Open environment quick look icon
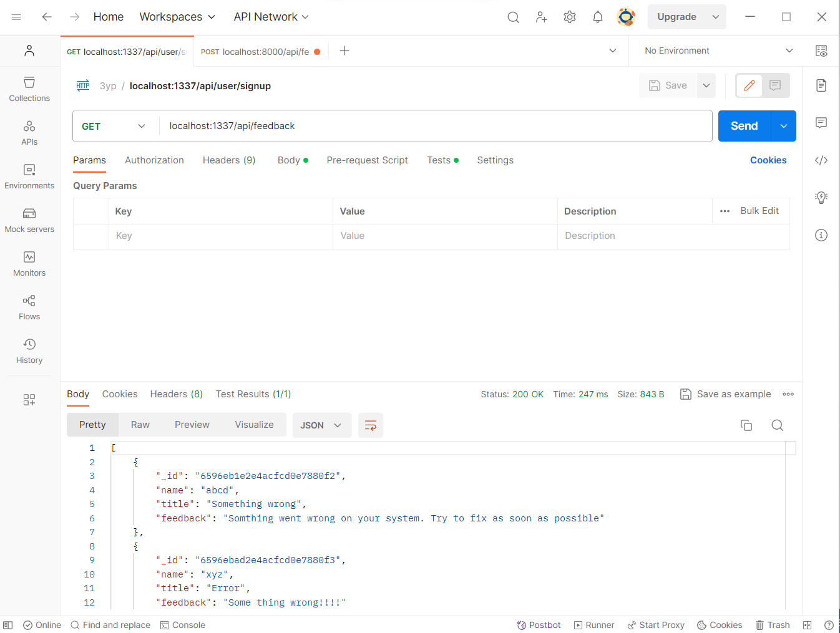 pos(821,51)
